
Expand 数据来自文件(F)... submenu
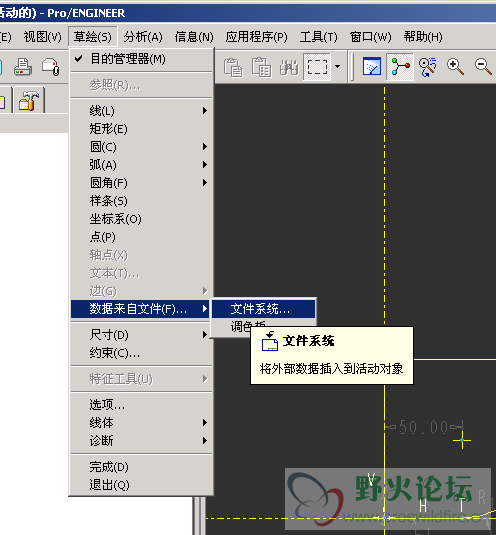click(140, 309)
